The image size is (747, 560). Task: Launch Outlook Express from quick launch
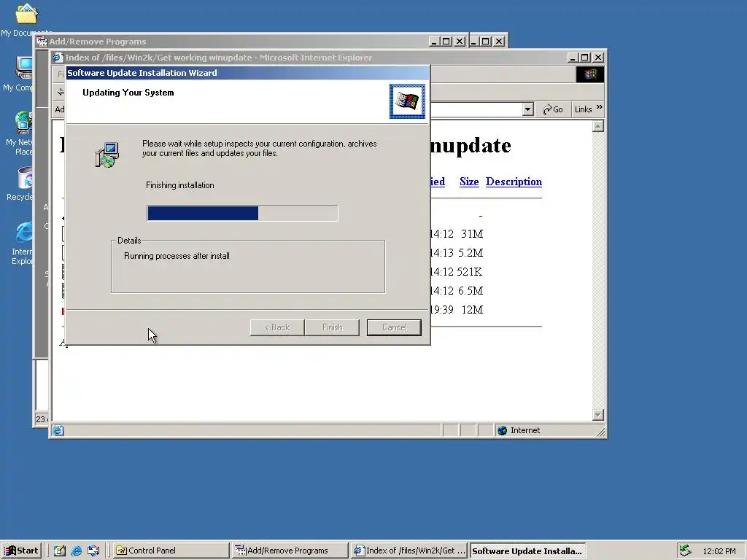94,551
